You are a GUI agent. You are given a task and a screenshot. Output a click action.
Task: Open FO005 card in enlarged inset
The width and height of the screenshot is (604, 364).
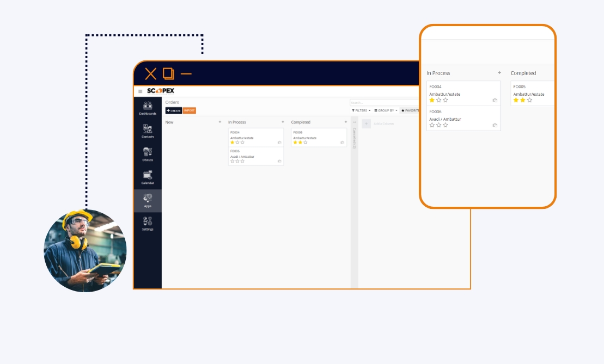tap(533, 93)
